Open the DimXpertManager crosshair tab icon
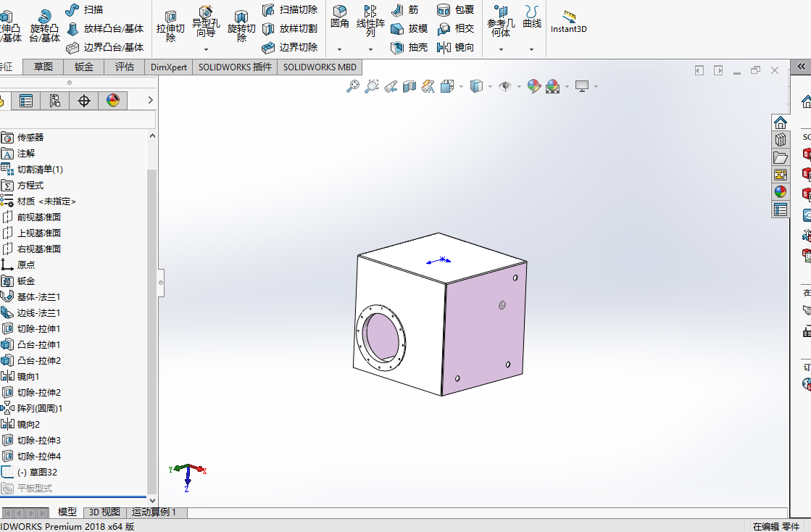The width and height of the screenshot is (811, 532). pyautogui.click(x=84, y=100)
